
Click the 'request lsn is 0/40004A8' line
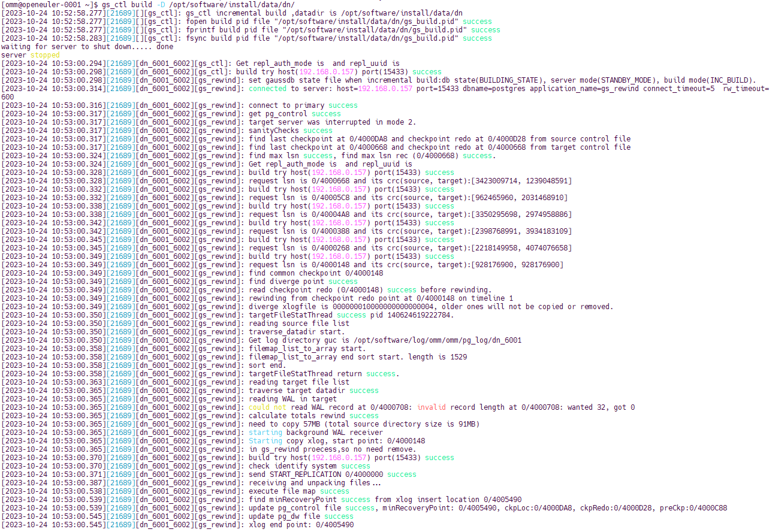tap(287, 214)
